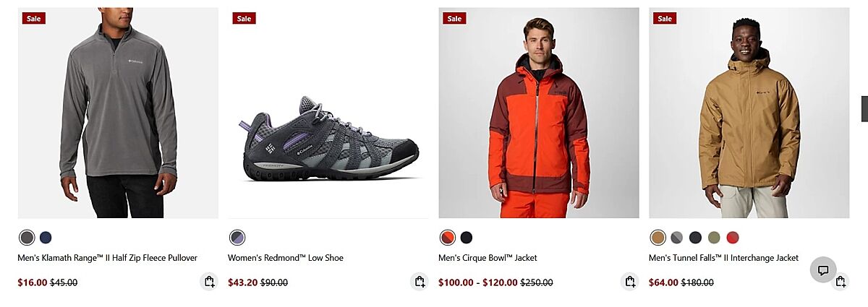This screenshot has height=307, width=868.
Task: Pick the grey Tunnel Falls jacket swatch
Action: click(x=676, y=238)
